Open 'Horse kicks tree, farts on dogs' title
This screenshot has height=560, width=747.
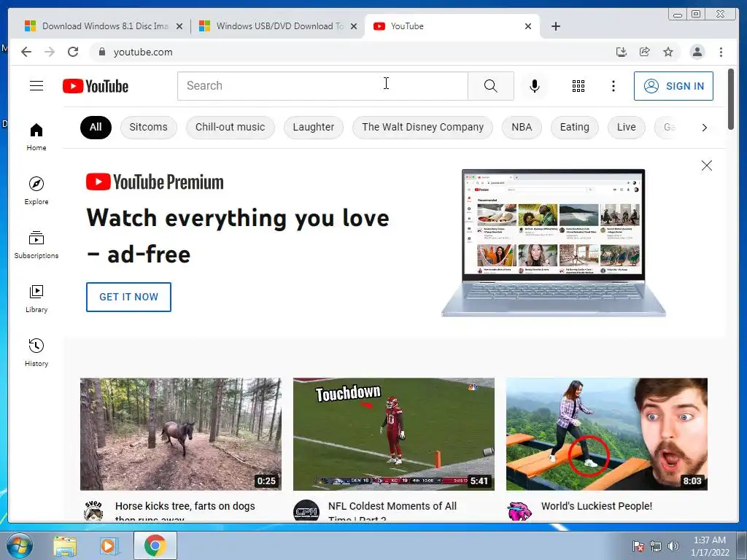click(x=185, y=510)
